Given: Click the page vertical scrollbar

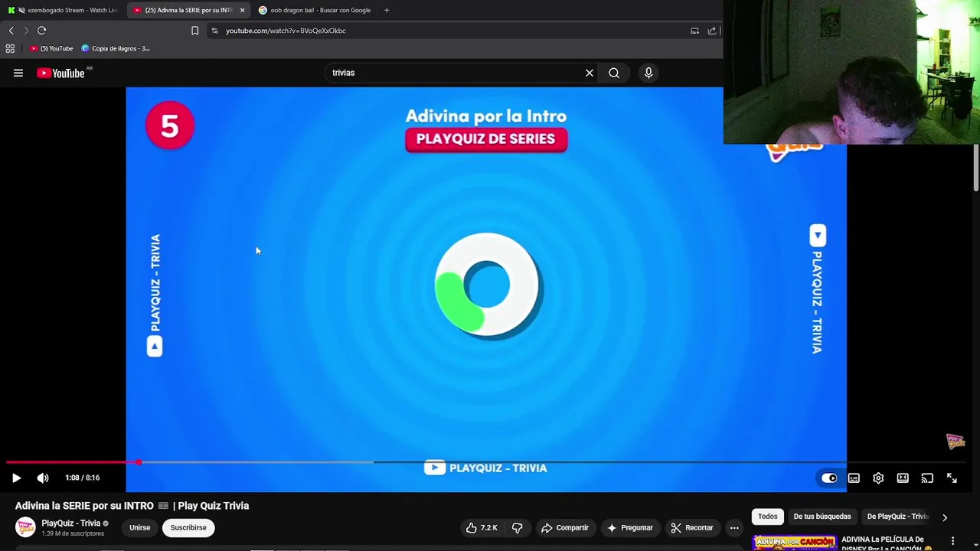Looking at the screenshot, I should point(975,168).
